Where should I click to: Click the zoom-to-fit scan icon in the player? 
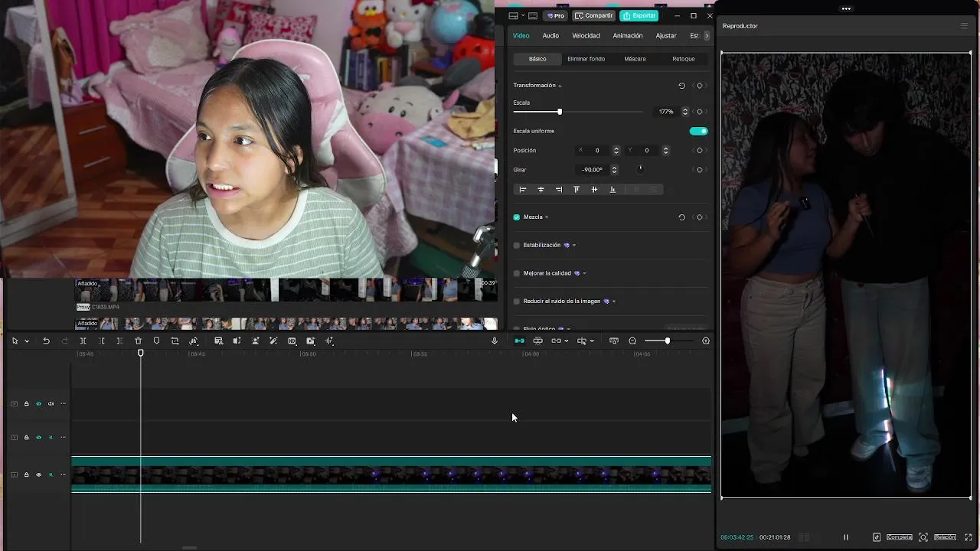pos(923,537)
